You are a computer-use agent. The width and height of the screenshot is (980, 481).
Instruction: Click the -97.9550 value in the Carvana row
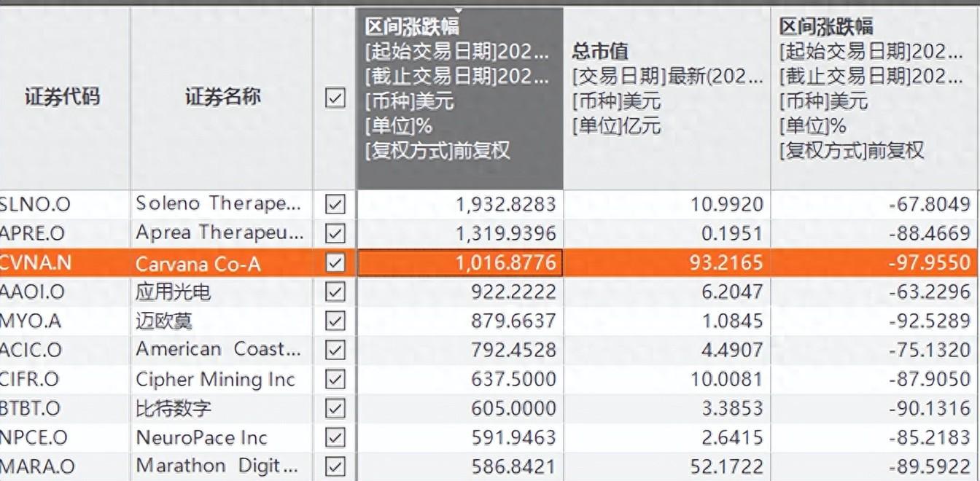pos(930,263)
